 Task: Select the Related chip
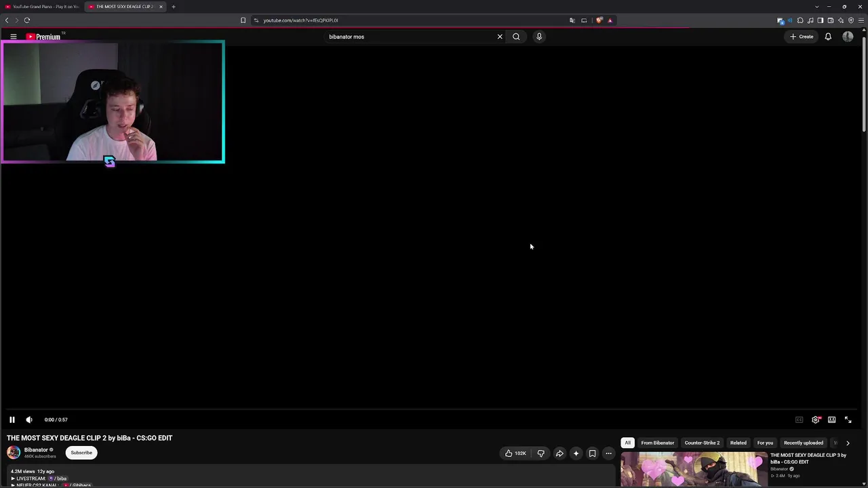pyautogui.click(x=738, y=443)
